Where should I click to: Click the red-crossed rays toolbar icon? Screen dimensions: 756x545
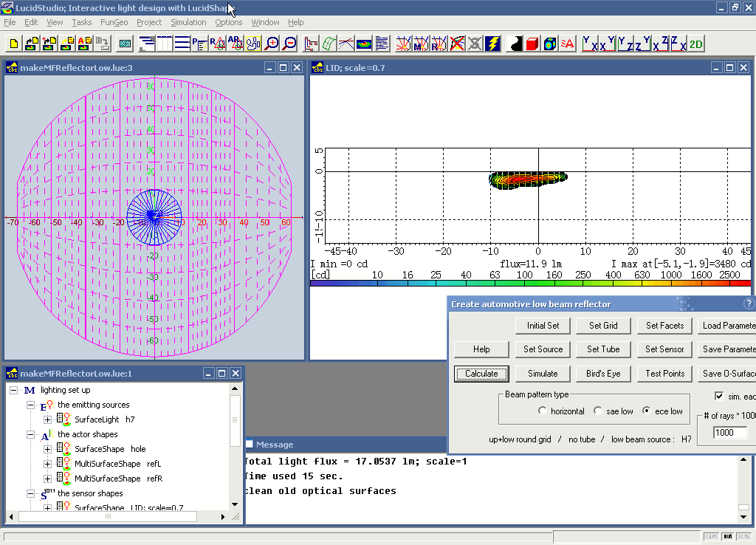[456, 44]
